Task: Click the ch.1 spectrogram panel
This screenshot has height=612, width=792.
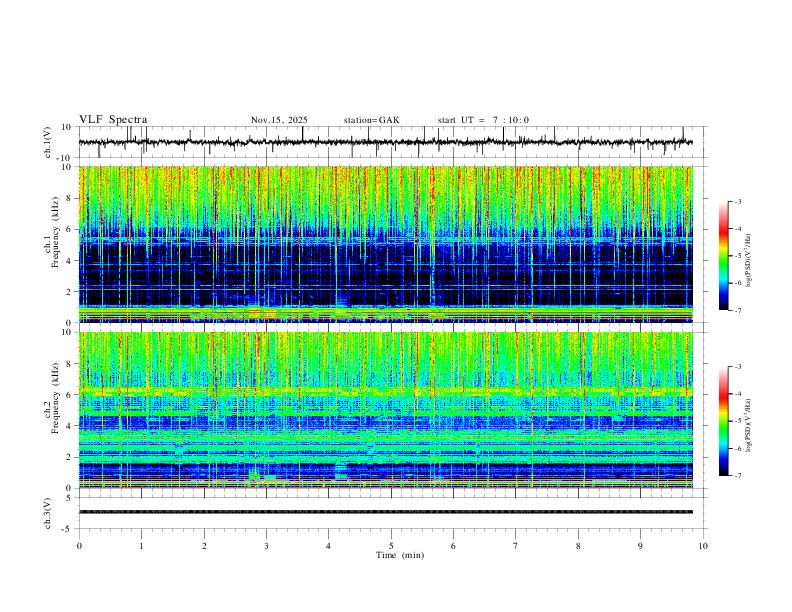Action: coord(385,244)
